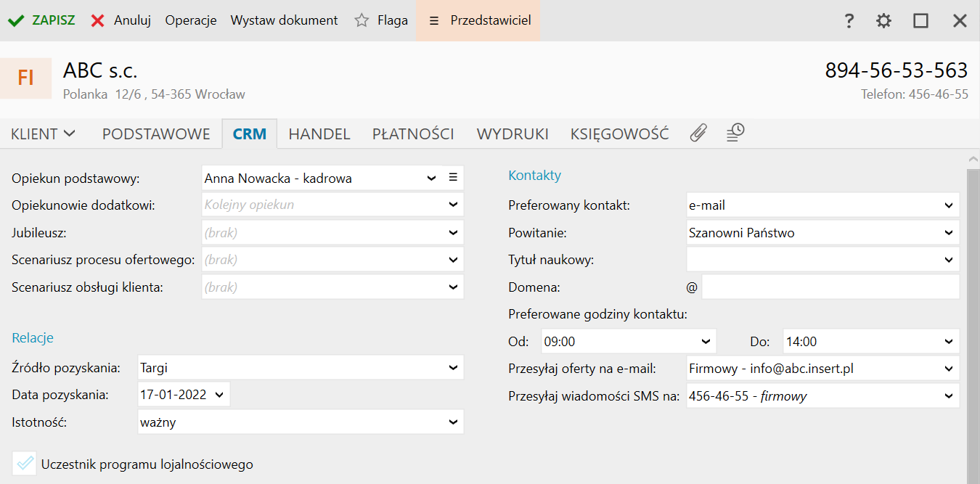Switch to the HANDEL tab
Screen dimensions: 980x484
(x=319, y=134)
